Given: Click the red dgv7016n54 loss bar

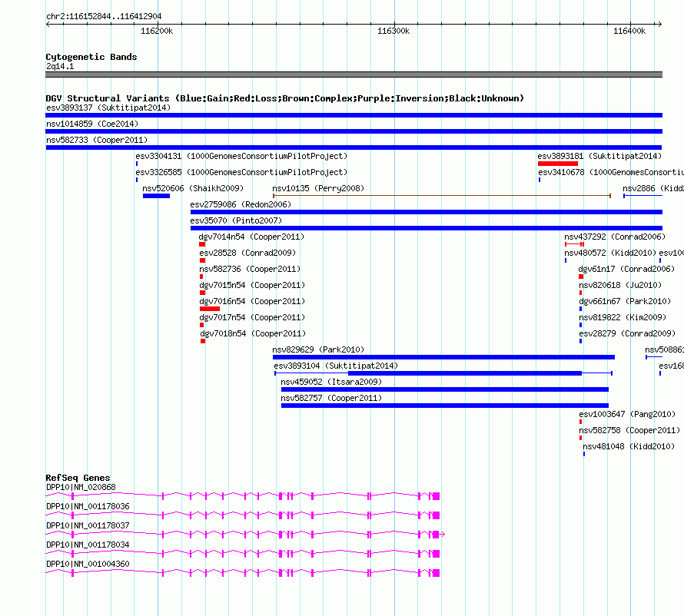Looking at the screenshot, I should point(209,309).
